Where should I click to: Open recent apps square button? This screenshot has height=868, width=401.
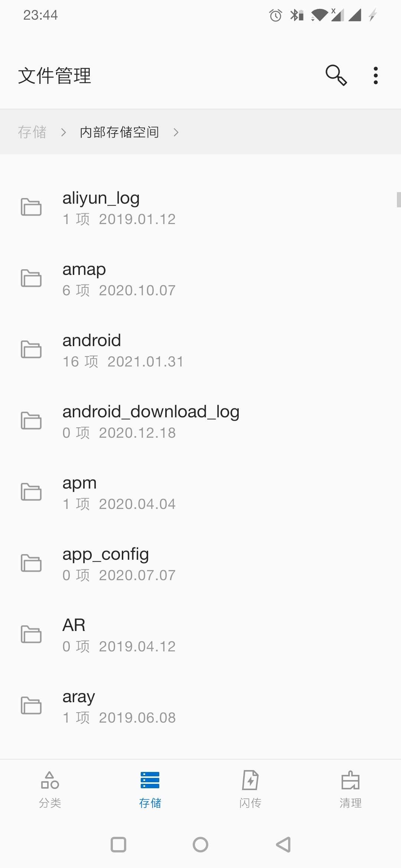pyautogui.click(x=118, y=845)
